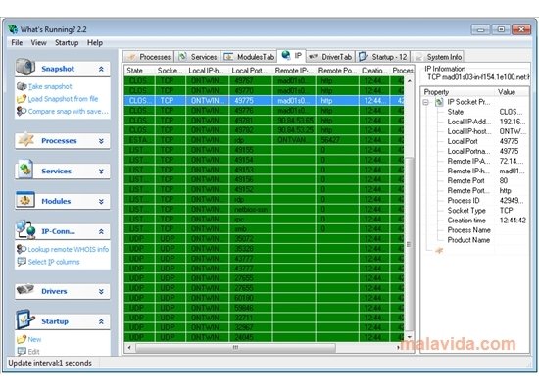Open the System Info tab

[x=438, y=57]
